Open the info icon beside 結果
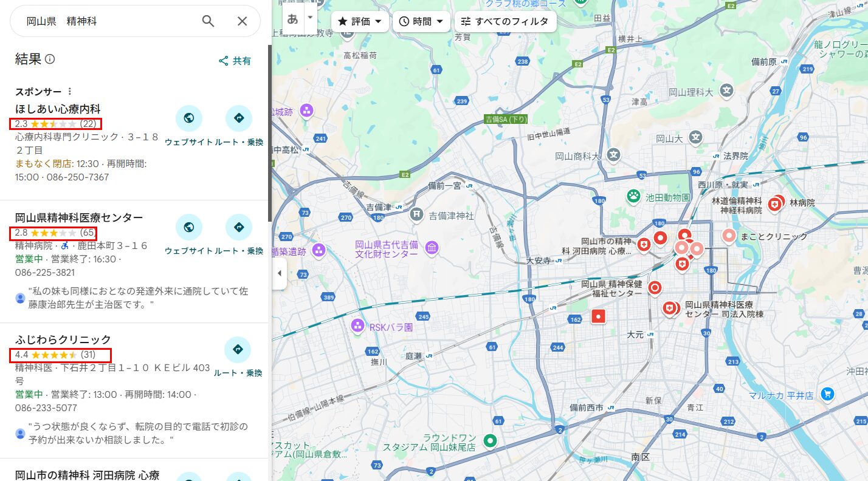 pyautogui.click(x=50, y=60)
